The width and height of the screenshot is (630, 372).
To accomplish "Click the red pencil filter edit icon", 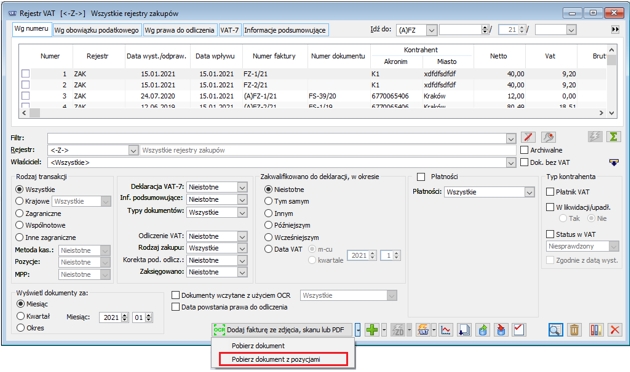I will (x=528, y=137).
